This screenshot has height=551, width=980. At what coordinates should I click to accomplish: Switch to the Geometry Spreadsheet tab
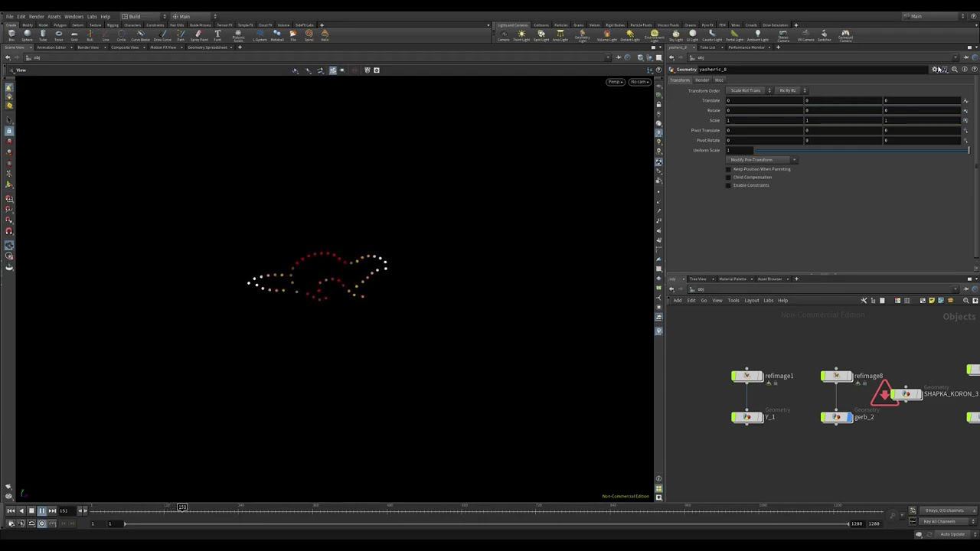207,47
